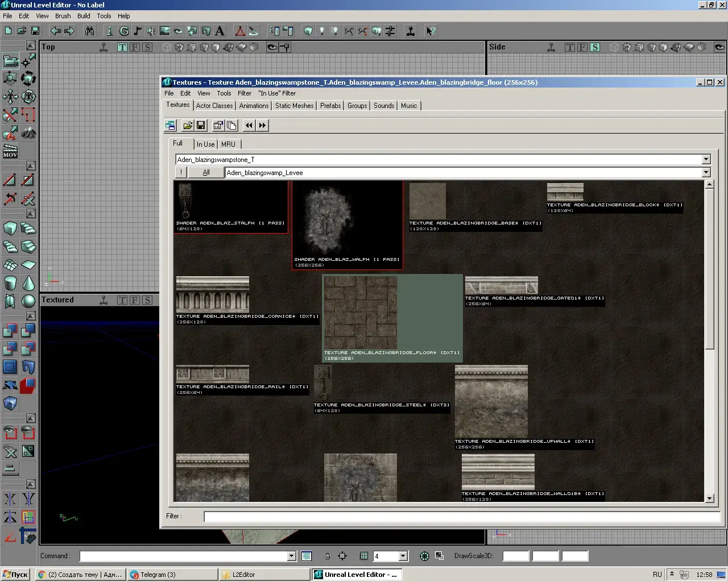The image size is (728, 582).
Task: Go to next group arrow button
Action: (x=262, y=125)
